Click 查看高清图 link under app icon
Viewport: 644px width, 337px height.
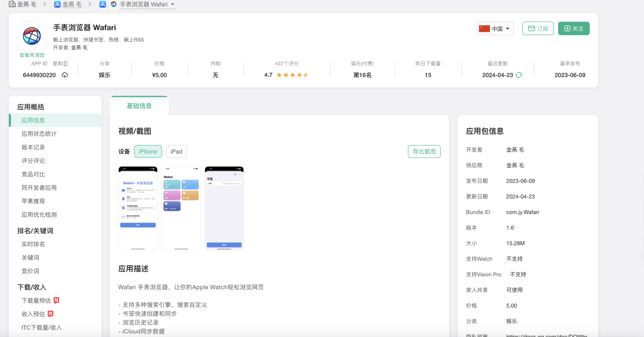[32, 55]
